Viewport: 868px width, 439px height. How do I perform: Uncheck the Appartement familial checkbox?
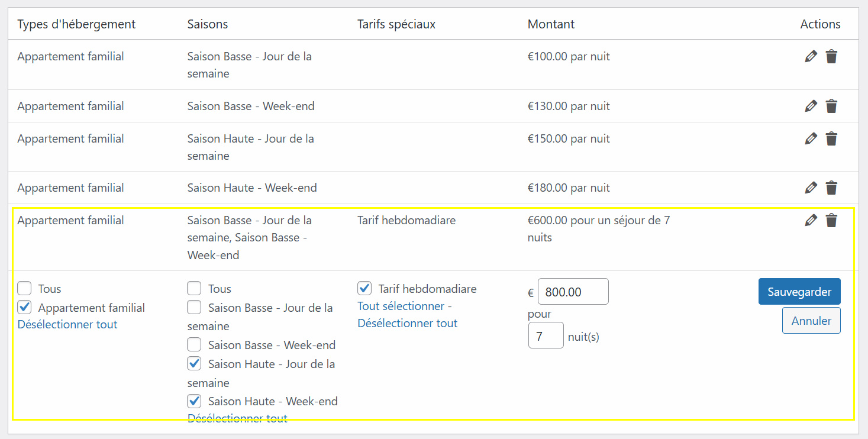coord(25,308)
